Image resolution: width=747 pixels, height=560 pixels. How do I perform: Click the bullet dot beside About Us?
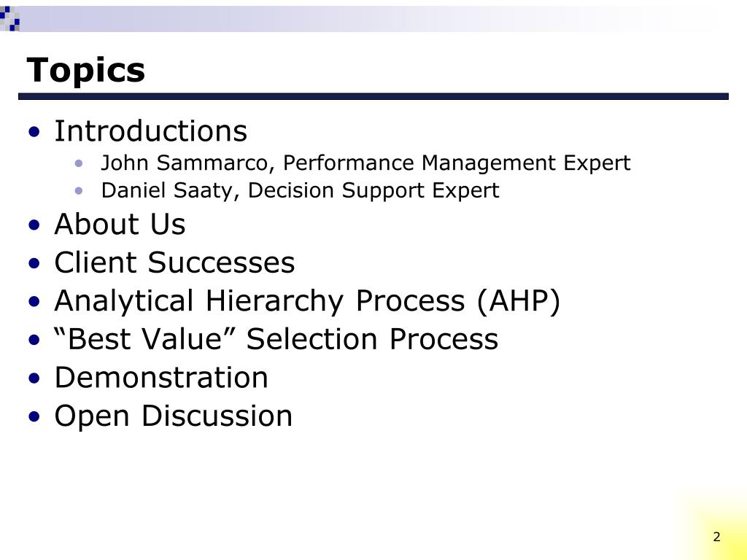pos(34,225)
